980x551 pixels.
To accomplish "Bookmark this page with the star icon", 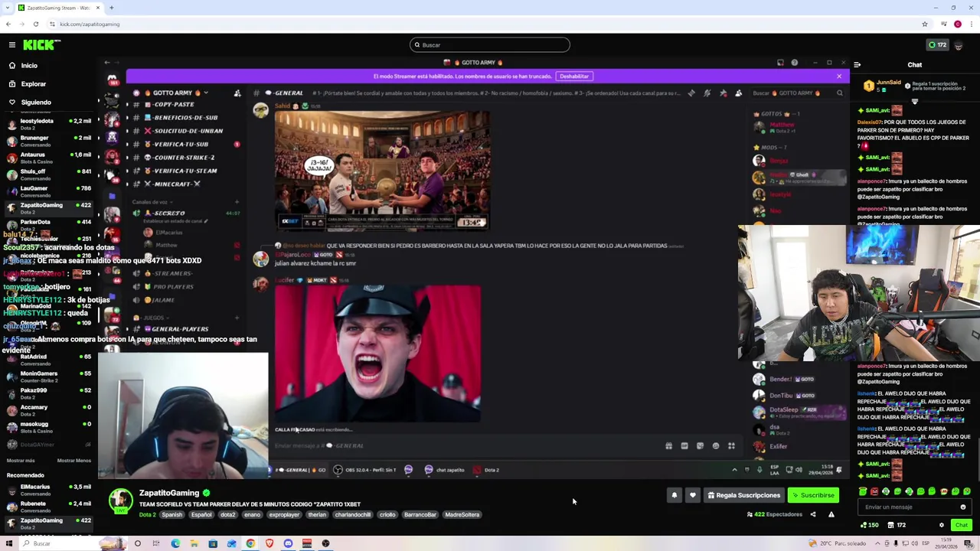I will tap(925, 24).
